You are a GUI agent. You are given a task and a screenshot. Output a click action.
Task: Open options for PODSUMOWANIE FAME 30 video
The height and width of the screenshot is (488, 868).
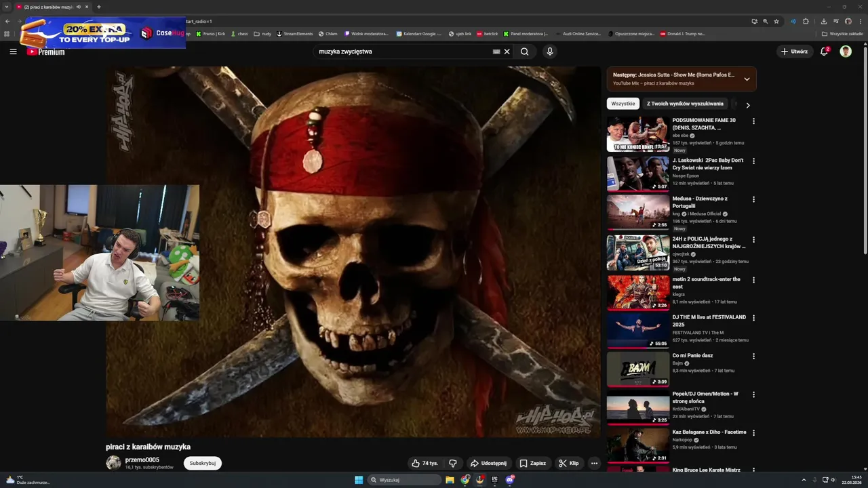click(x=753, y=121)
